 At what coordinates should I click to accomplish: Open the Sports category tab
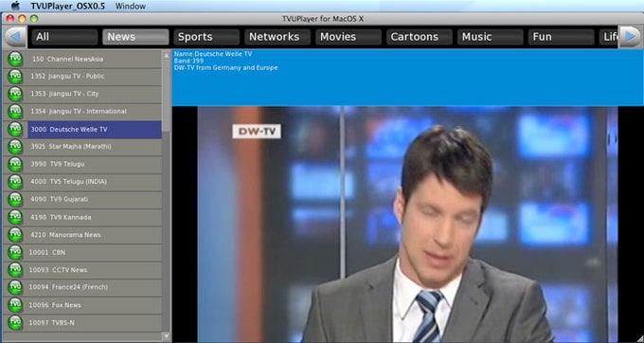[206, 37]
